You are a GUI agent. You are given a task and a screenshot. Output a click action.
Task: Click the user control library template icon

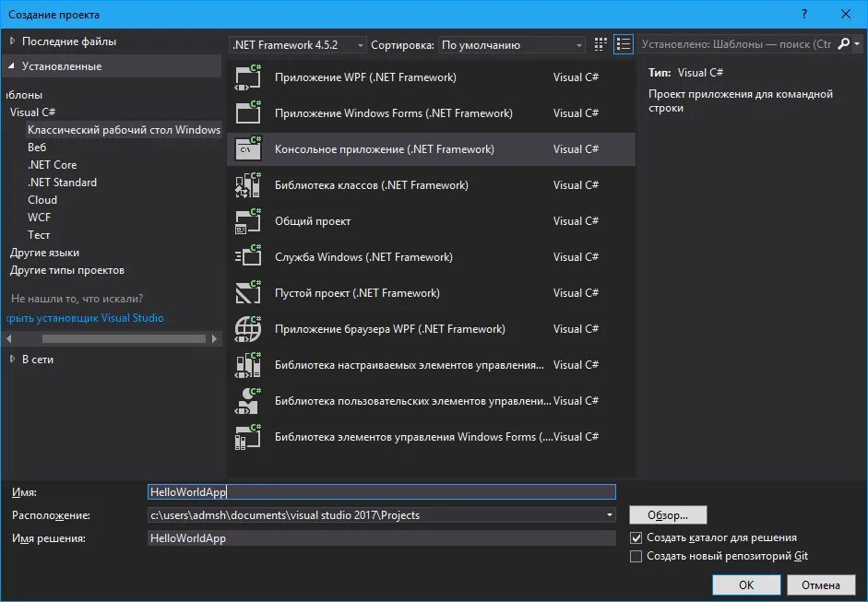(248, 401)
